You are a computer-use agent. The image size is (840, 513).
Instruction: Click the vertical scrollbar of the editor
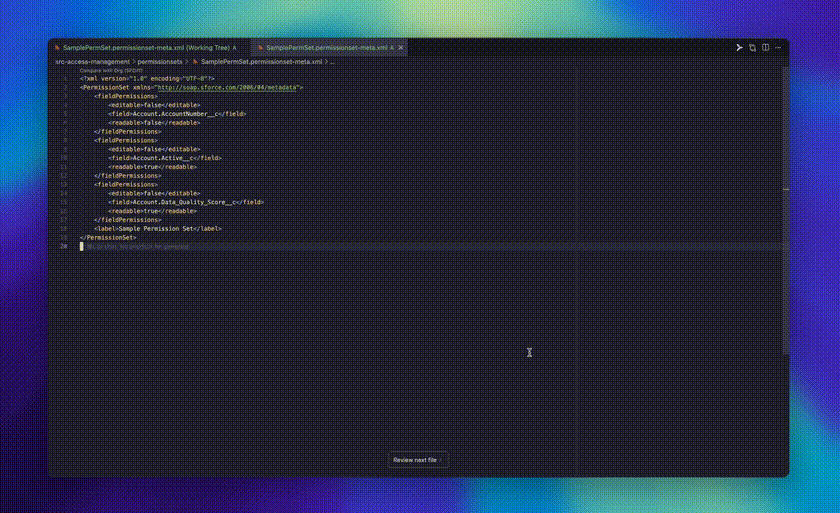tap(786, 210)
